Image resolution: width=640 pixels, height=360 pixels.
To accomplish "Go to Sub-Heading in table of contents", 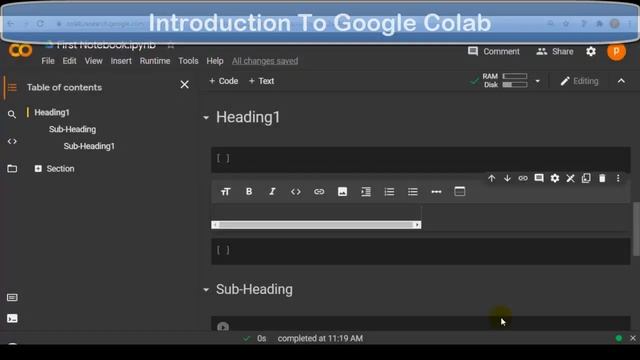I will 72,129.
